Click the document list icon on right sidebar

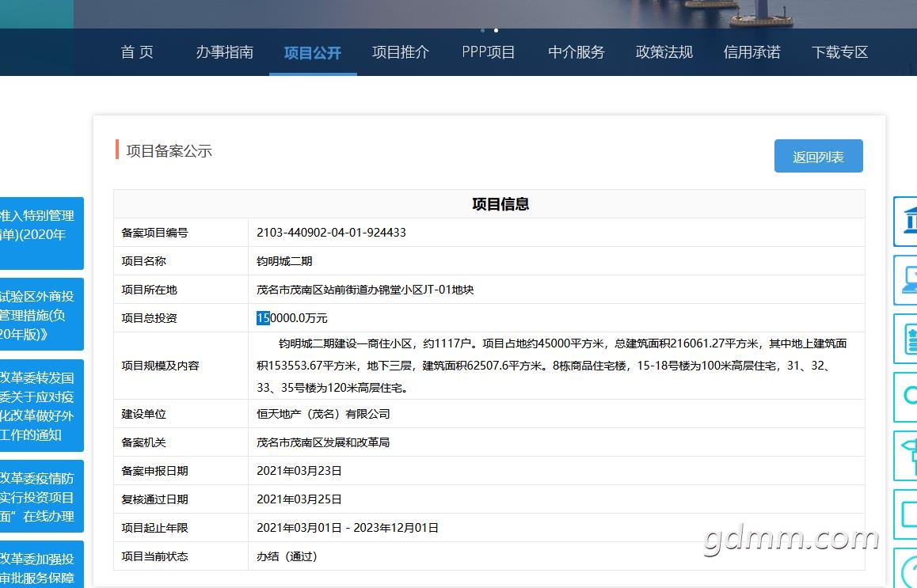(905, 339)
